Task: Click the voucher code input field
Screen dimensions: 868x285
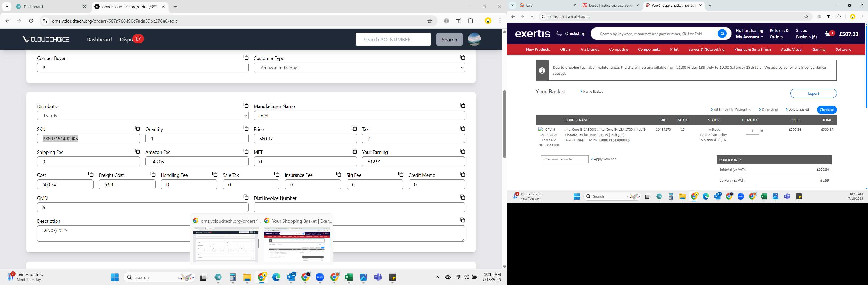Action: [564, 159]
